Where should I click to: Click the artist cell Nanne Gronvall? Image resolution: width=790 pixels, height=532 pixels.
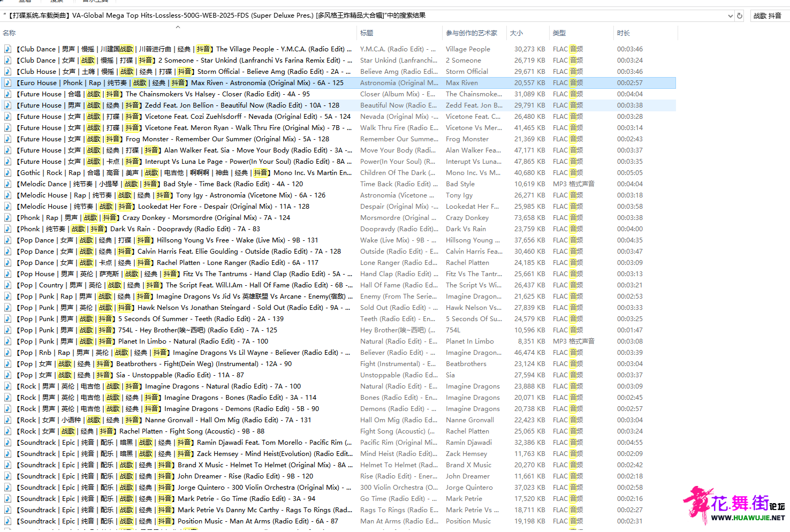[x=470, y=420]
